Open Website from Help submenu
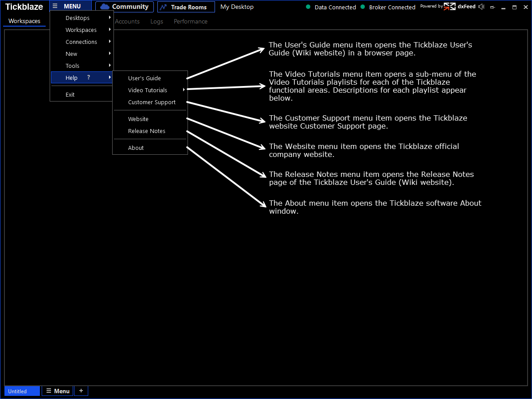The width and height of the screenshot is (532, 399). (150, 119)
